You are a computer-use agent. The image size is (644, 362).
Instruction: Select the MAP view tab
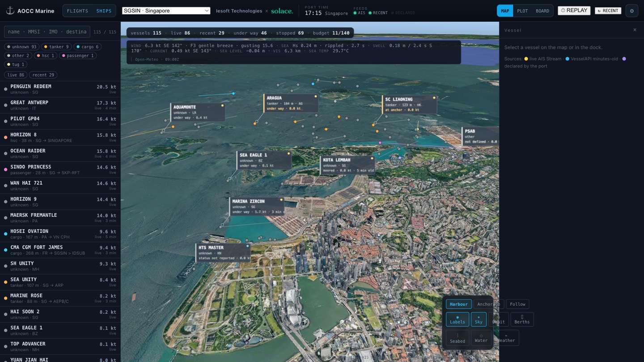pyautogui.click(x=505, y=11)
